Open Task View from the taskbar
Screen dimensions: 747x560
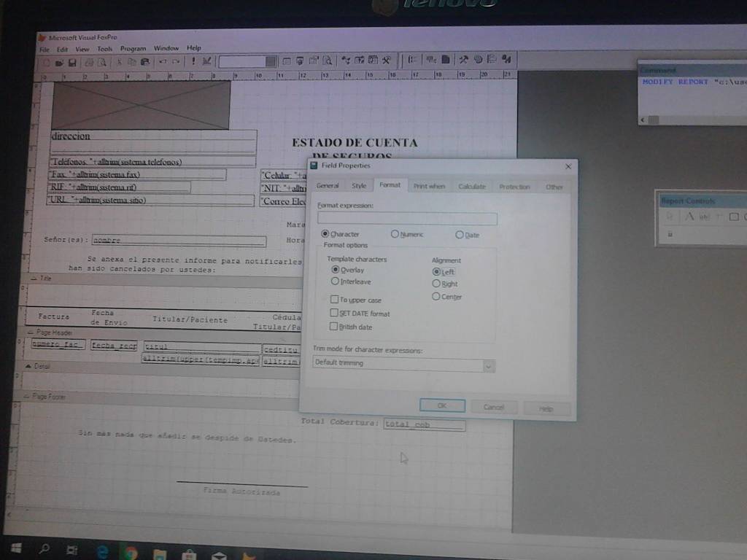72,551
